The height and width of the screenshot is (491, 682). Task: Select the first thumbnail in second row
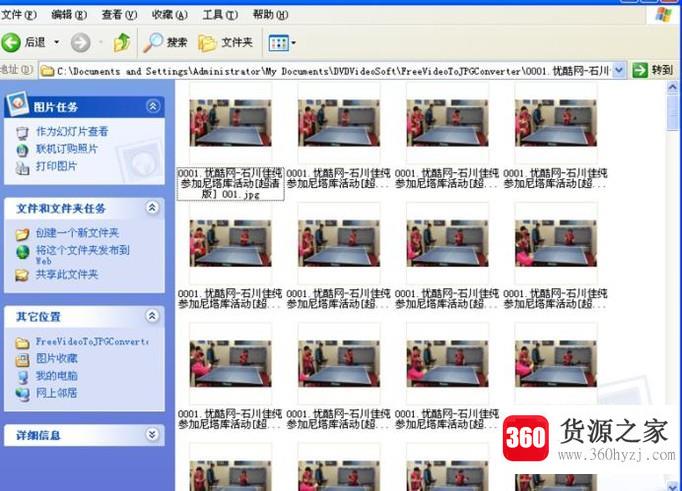click(230, 243)
